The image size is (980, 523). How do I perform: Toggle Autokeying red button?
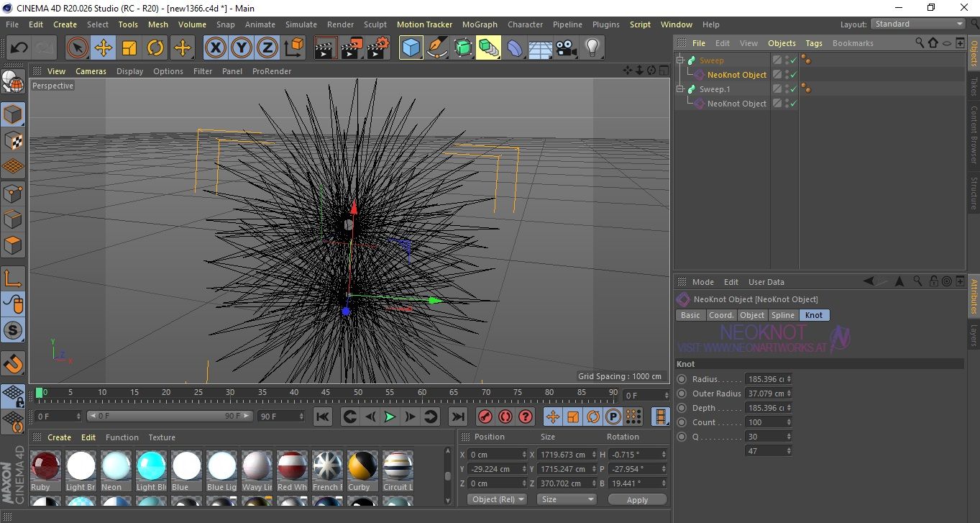[x=505, y=417]
